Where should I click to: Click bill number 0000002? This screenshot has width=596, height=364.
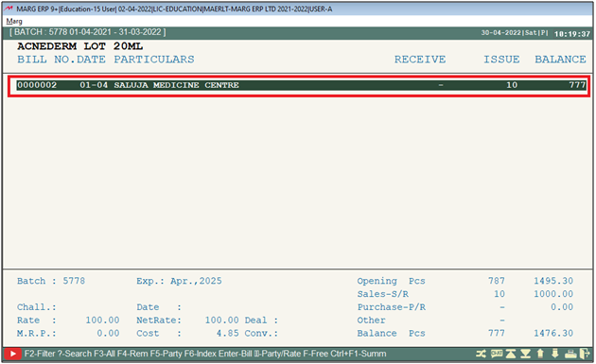click(37, 85)
